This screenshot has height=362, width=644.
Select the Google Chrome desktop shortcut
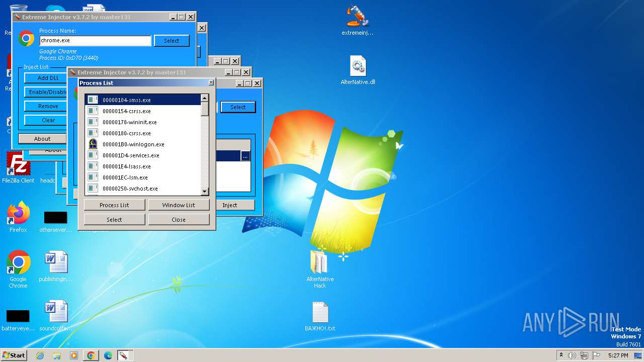[18, 269]
